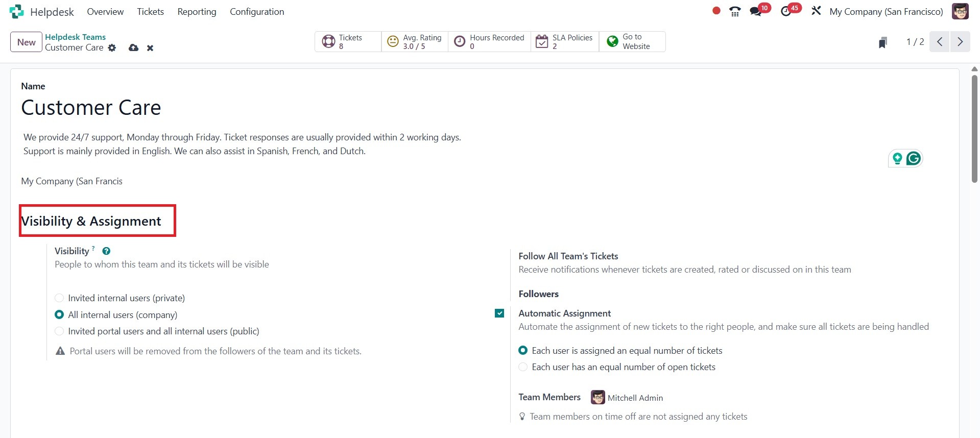Open the gear actions menu beside Customer Care

tap(112, 48)
